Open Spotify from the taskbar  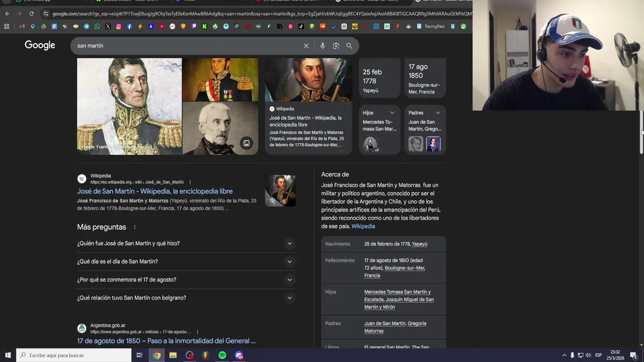pos(222,355)
